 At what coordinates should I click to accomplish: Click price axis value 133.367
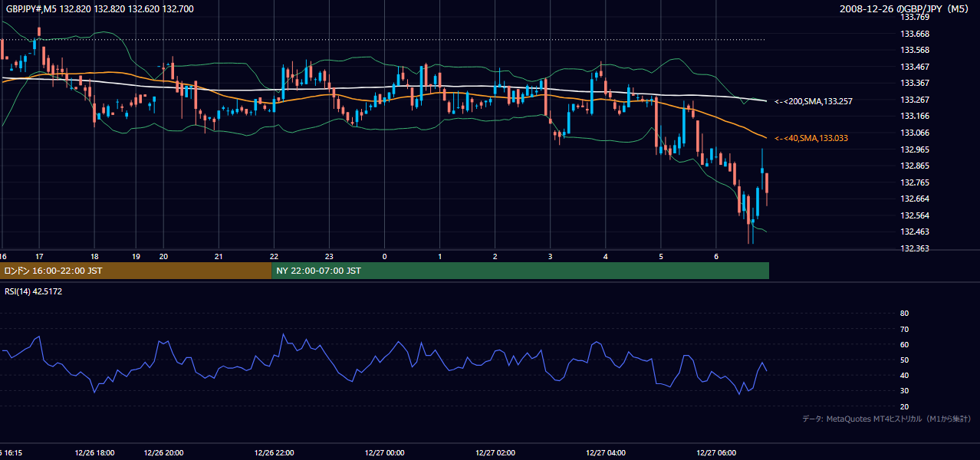click(914, 83)
